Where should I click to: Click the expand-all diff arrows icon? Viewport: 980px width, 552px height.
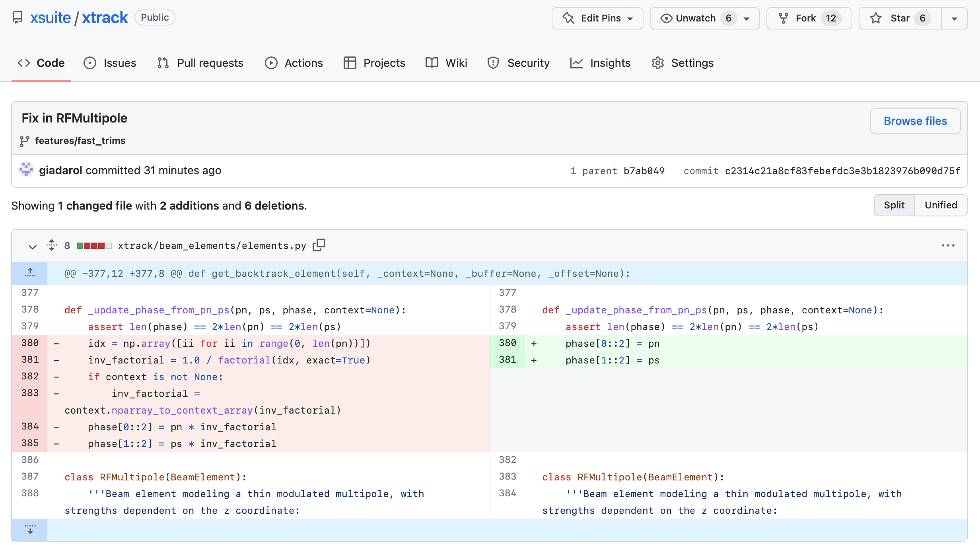click(x=52, y=245)
